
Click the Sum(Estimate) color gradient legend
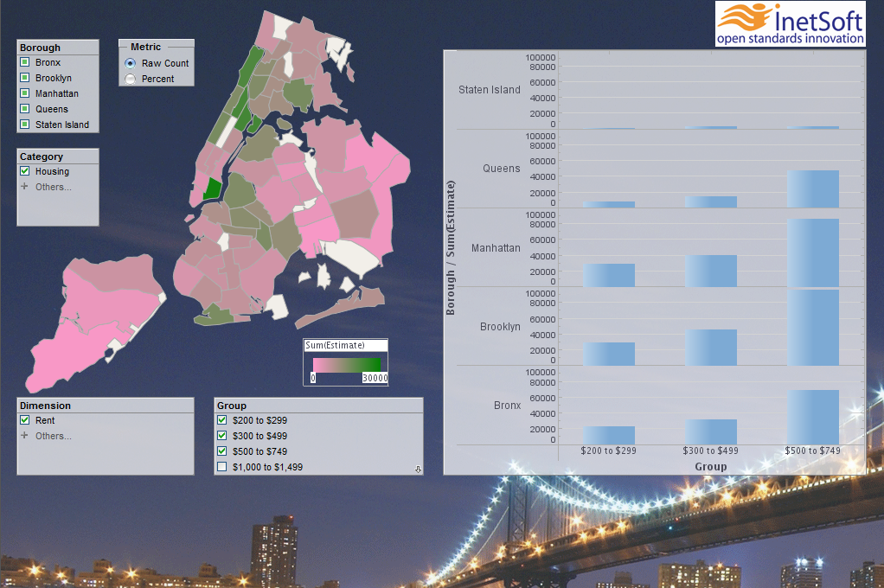(347, 365)
